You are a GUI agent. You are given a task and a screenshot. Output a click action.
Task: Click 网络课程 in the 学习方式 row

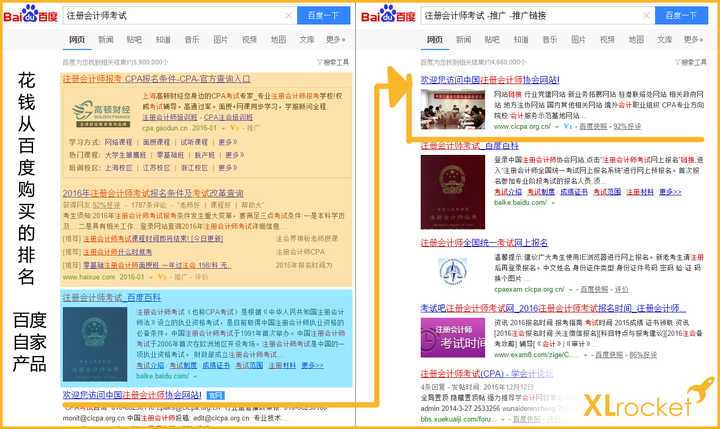tap(118, 142)
